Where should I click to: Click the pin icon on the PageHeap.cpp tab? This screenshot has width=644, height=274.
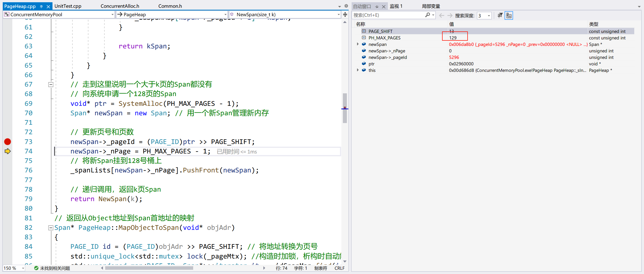(41, 6)
